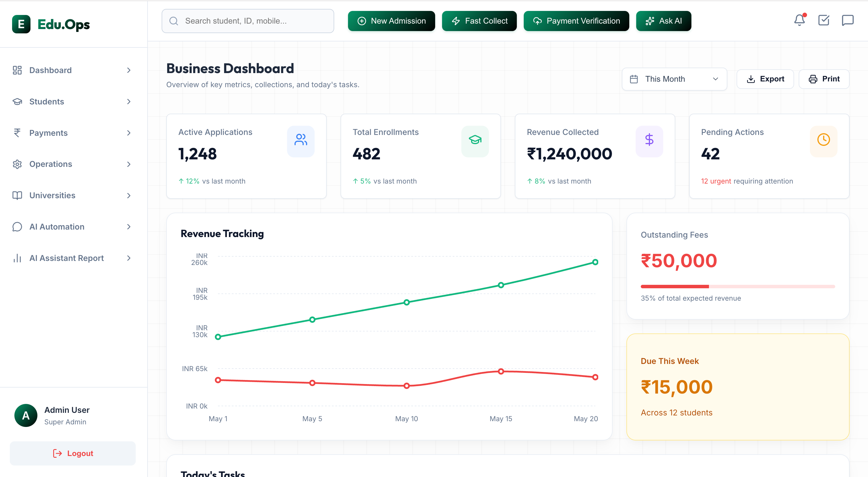Click the cloud upload icon on Payment Verification
868x477 pixels.
pyautogui.click(x=537, y=21)
